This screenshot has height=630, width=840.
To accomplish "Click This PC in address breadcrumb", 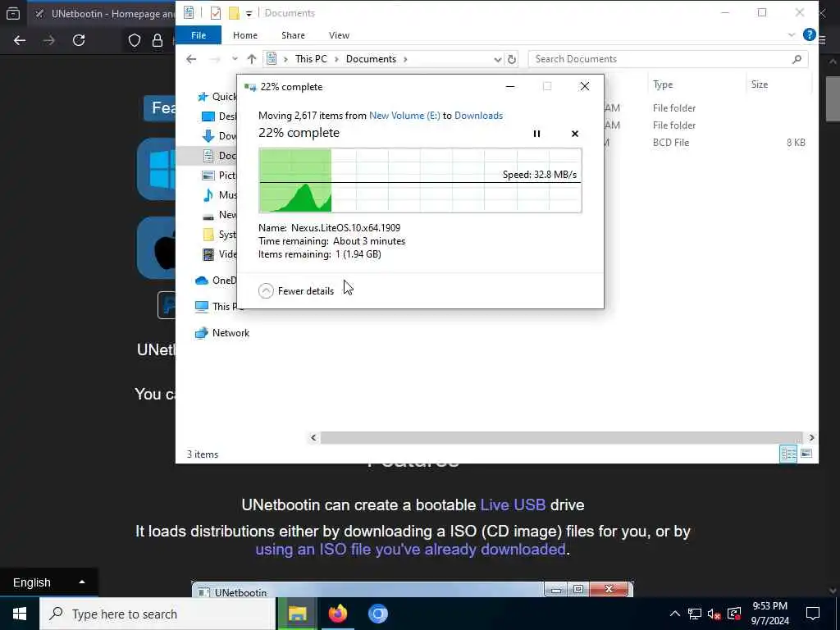I will (311, 59).
